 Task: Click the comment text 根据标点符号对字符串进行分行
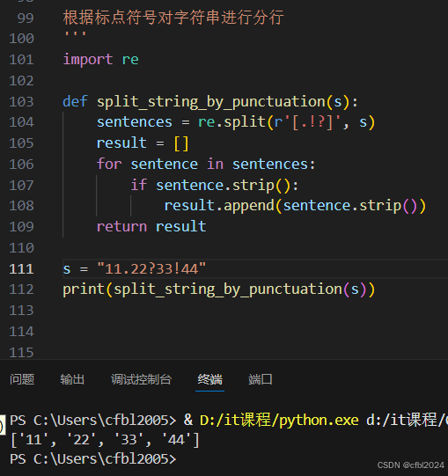click(173, 18)
